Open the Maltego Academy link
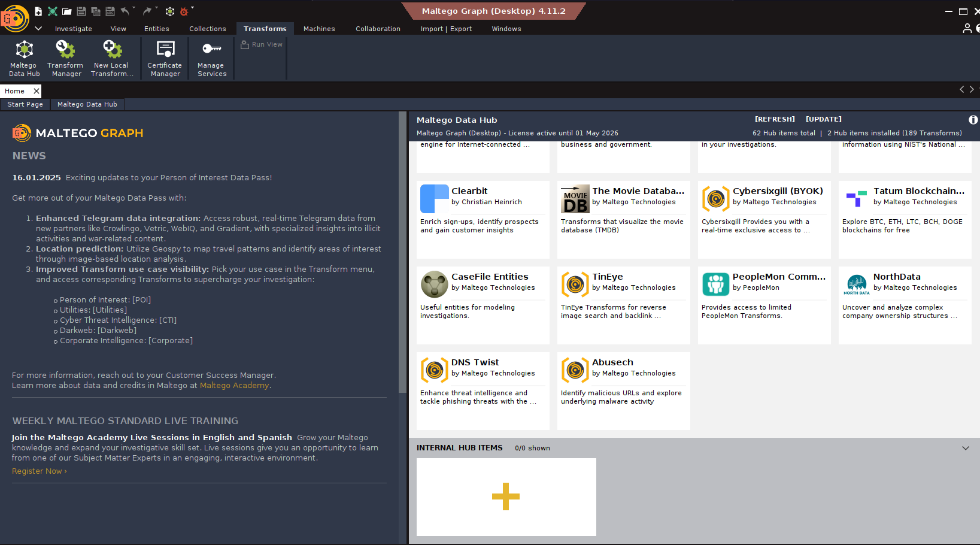 (x=233, y=385)
